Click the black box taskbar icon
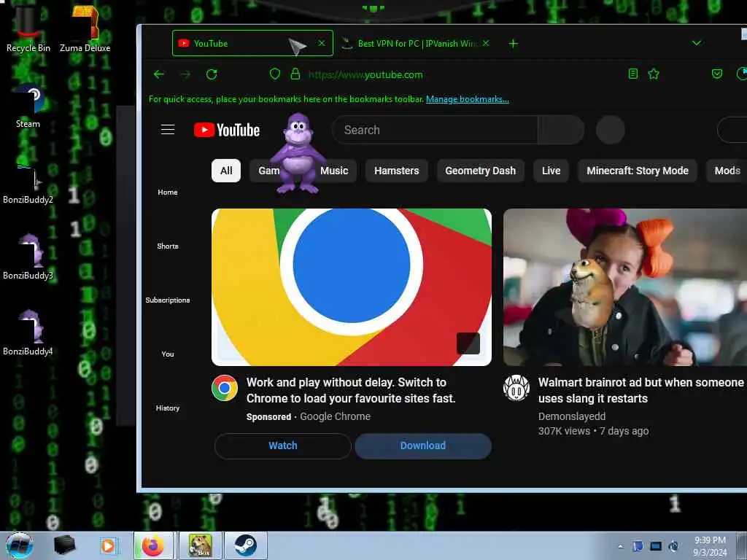This screenshot has width=747, height=560. pyautogui.click(x=64, y=545)
